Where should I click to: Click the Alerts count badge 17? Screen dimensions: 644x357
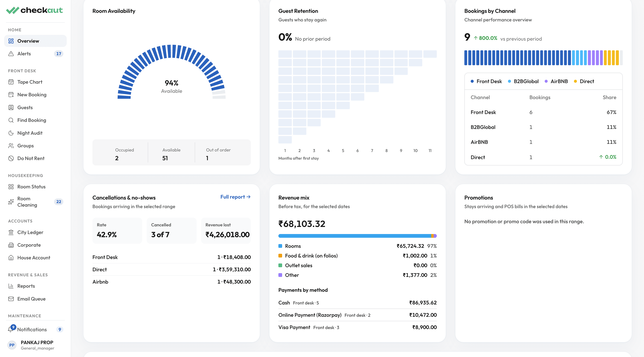[59, 54]
